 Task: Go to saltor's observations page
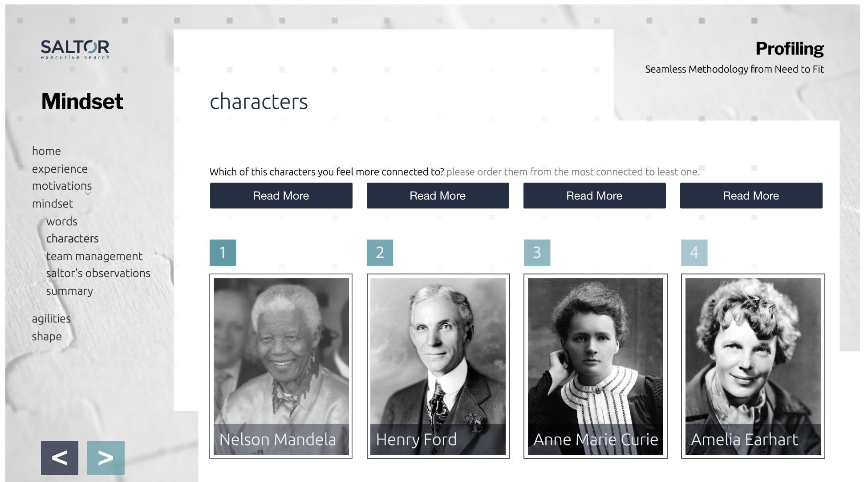coord(98,273)
